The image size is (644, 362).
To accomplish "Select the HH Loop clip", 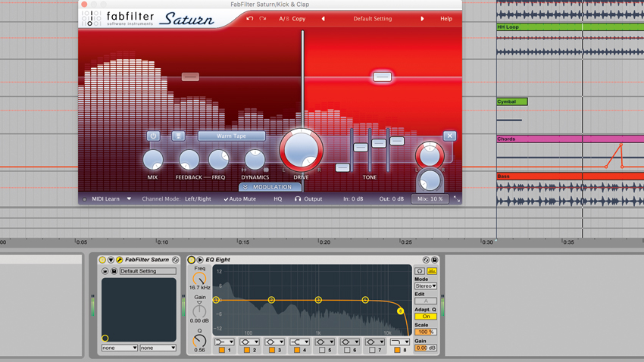I will tap(571, 27).
